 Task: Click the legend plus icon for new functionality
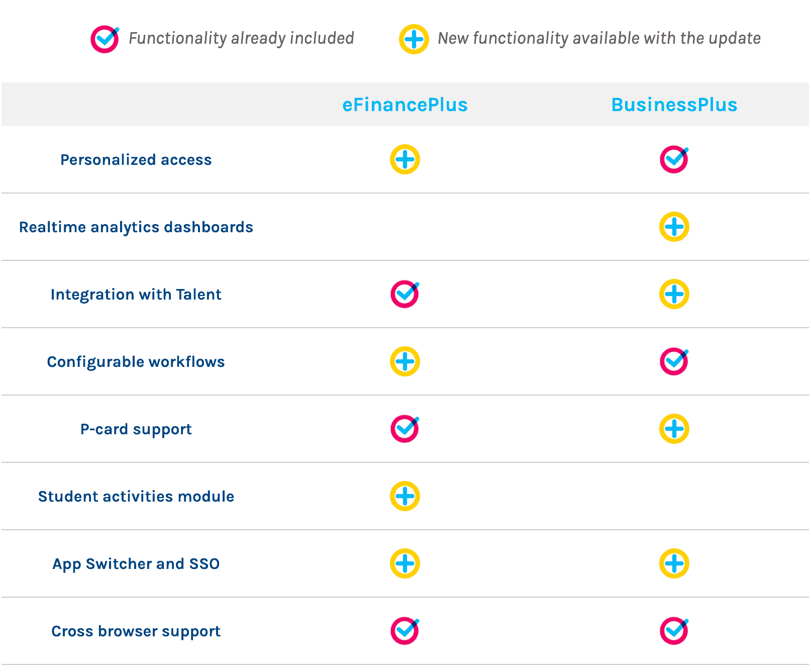pyautogui.click(x=414, y=39)
